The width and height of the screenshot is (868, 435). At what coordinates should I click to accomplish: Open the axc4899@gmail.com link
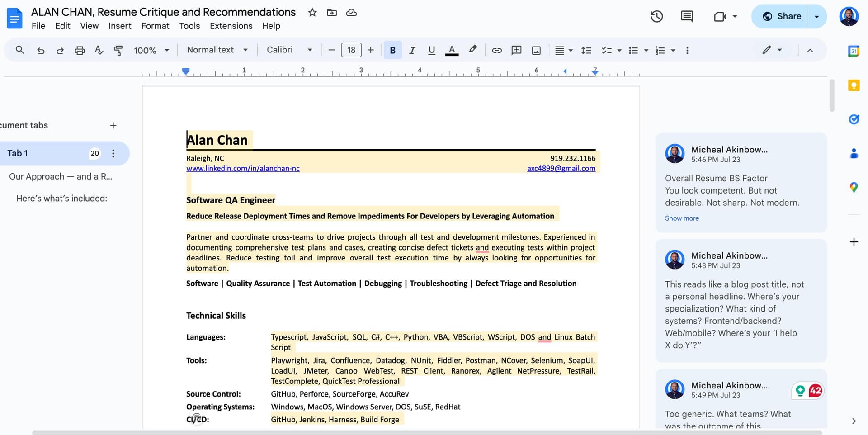coord(561,168)
